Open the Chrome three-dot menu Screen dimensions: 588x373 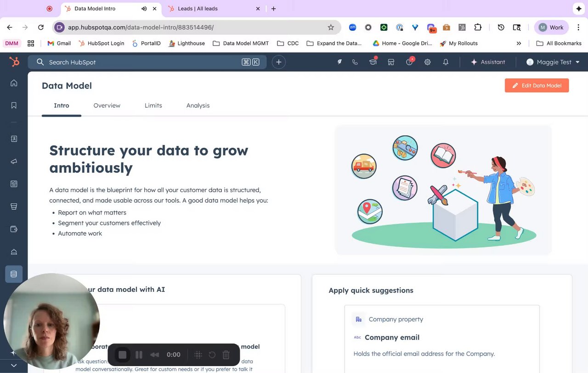(x=578, y=27)
